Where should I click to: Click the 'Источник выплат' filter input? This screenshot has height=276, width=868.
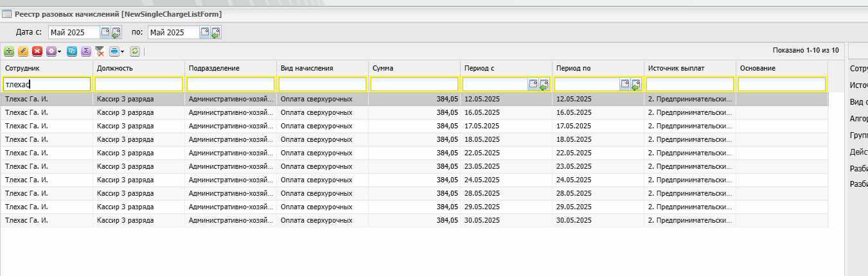[x=690, y=84]
